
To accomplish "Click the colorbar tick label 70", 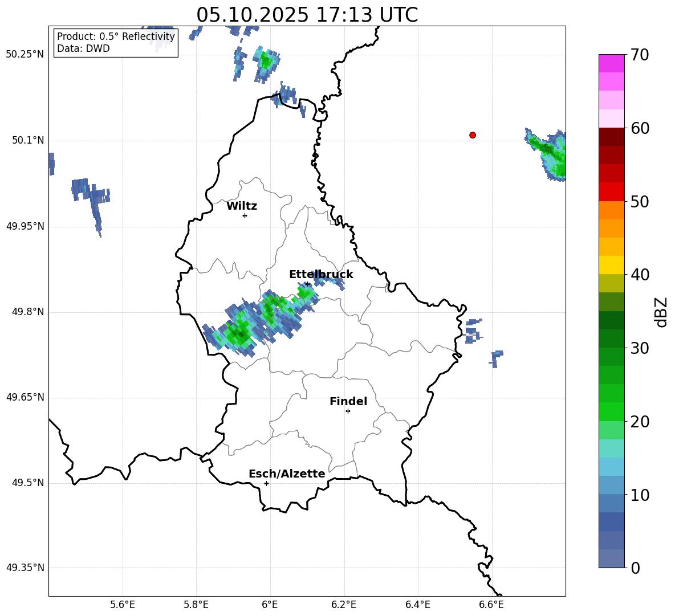I will (x=640, y=55).
